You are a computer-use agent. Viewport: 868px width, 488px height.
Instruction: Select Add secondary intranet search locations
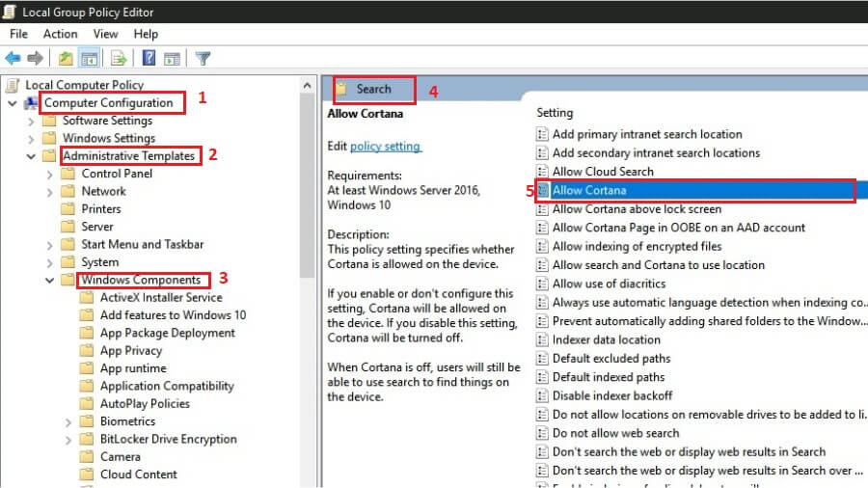[x=656, y=152]
